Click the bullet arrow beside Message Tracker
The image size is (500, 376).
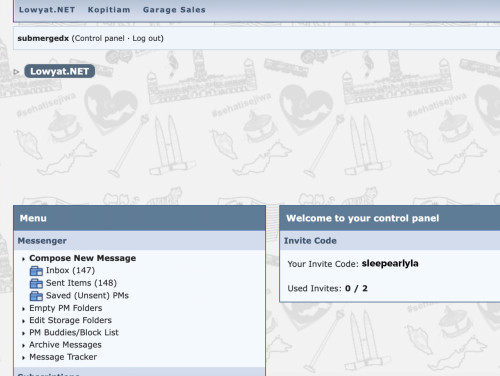pos(23,358)
